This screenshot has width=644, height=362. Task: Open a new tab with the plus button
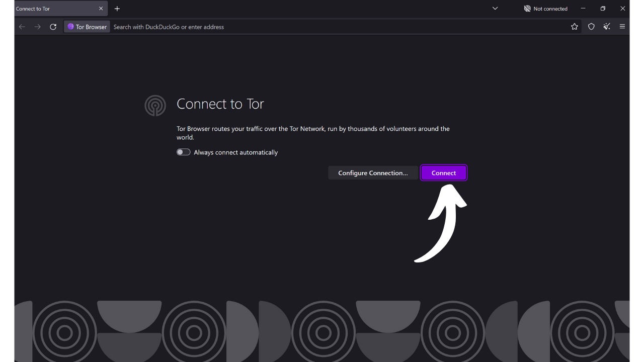pos(117,9)
